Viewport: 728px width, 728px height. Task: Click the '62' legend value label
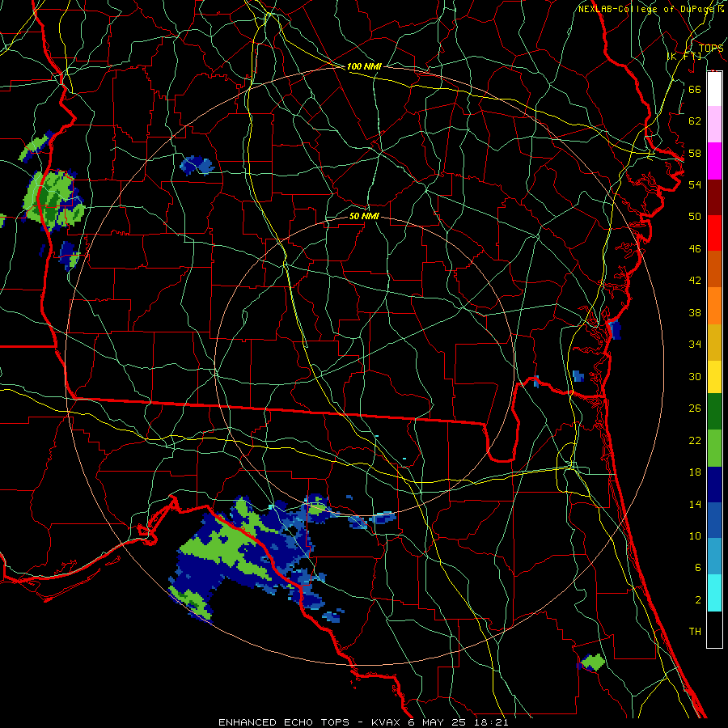pos(695,121)
